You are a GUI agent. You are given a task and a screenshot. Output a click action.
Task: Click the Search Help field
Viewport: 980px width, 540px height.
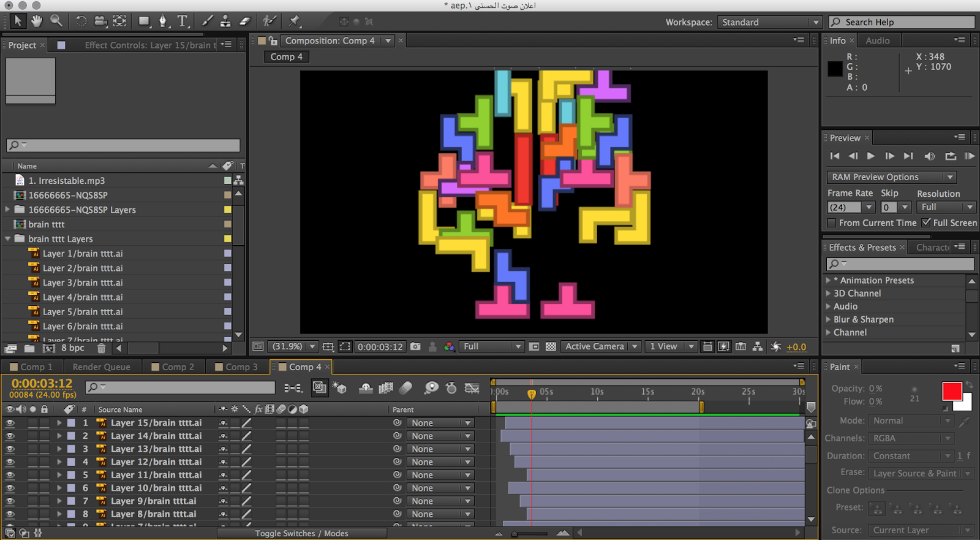tap(902, 22)
